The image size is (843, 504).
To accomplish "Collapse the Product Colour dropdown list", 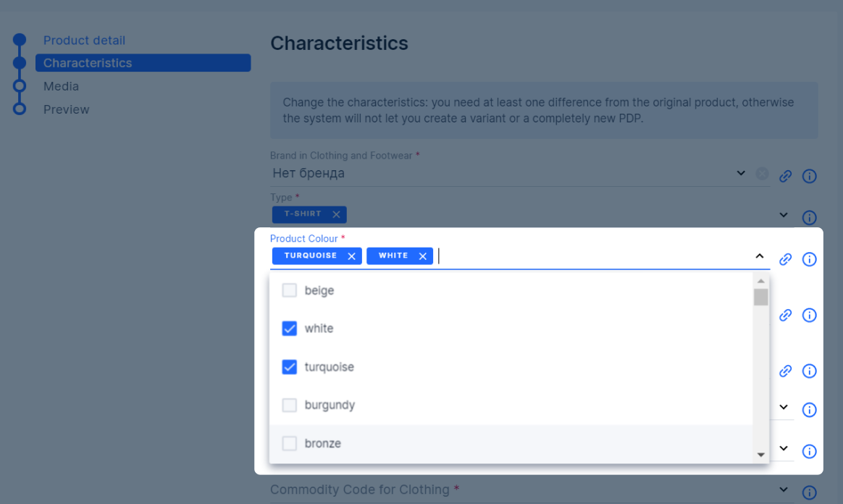I will point(759,256).
